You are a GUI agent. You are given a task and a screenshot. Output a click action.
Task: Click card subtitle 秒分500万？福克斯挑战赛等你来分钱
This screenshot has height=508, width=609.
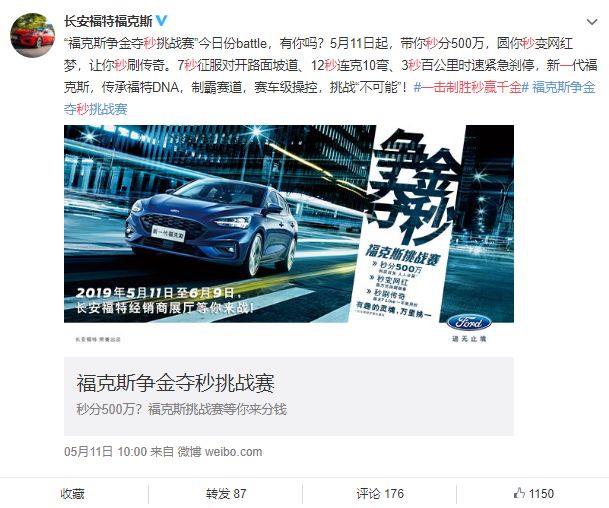pyautogui.click(x=181, y=409)
